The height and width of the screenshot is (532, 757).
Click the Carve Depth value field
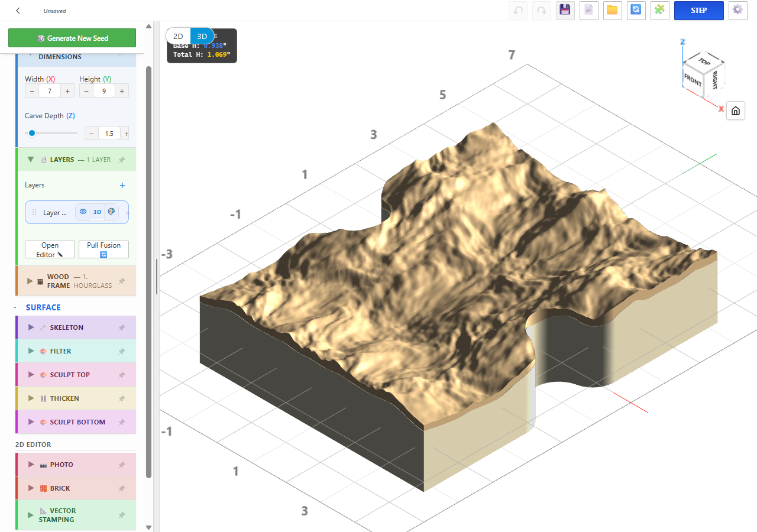(109, 134)
